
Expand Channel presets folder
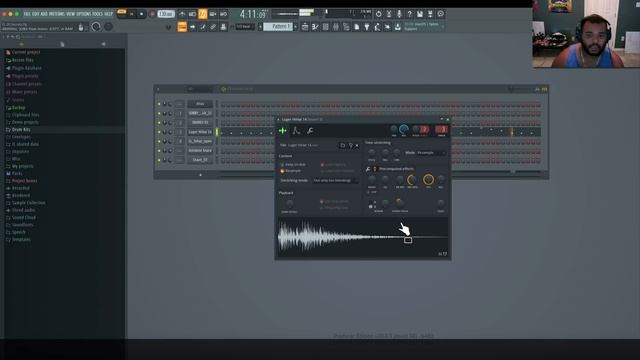click(x=26, y=84)
